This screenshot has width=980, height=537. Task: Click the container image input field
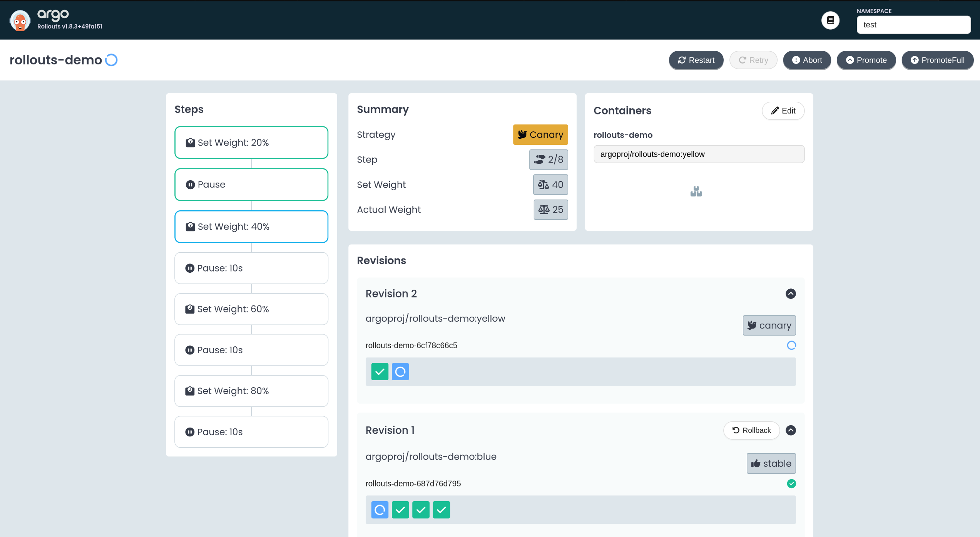pos(699,154)
